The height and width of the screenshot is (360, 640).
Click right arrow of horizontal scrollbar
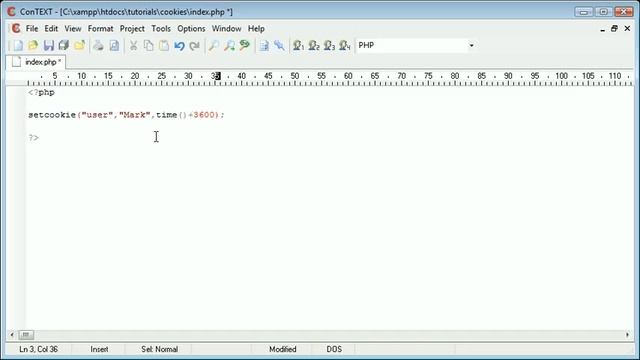point(627,335)
